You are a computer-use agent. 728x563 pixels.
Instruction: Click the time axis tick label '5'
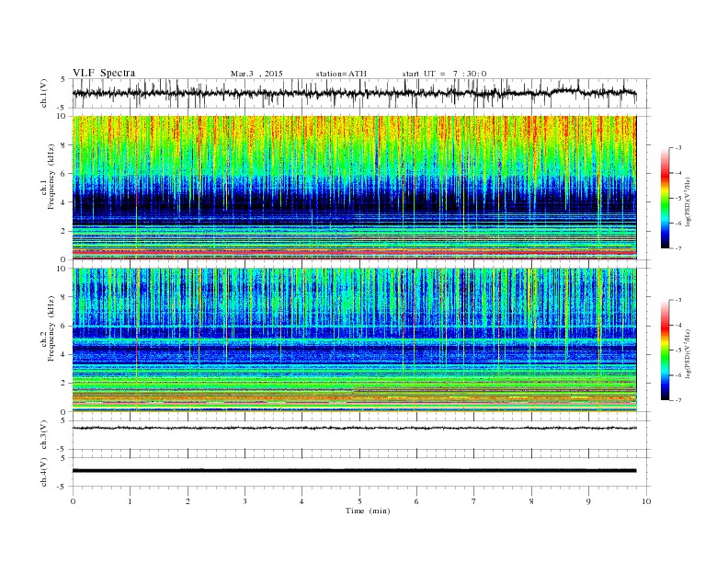359,501
